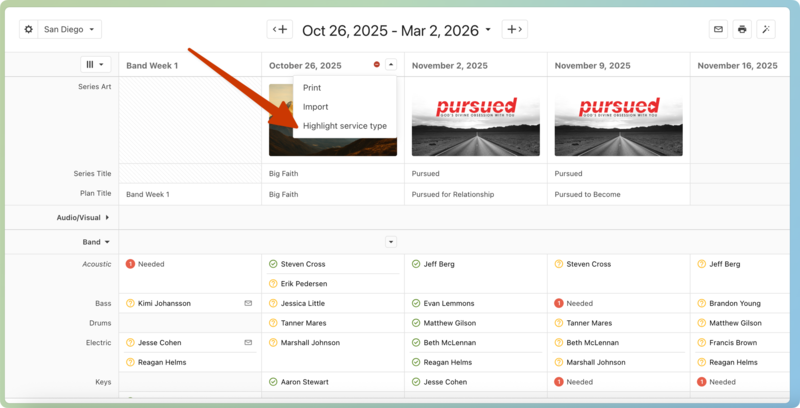Click the Needed alert icon in Acoustic row

[x=131, y=264]
